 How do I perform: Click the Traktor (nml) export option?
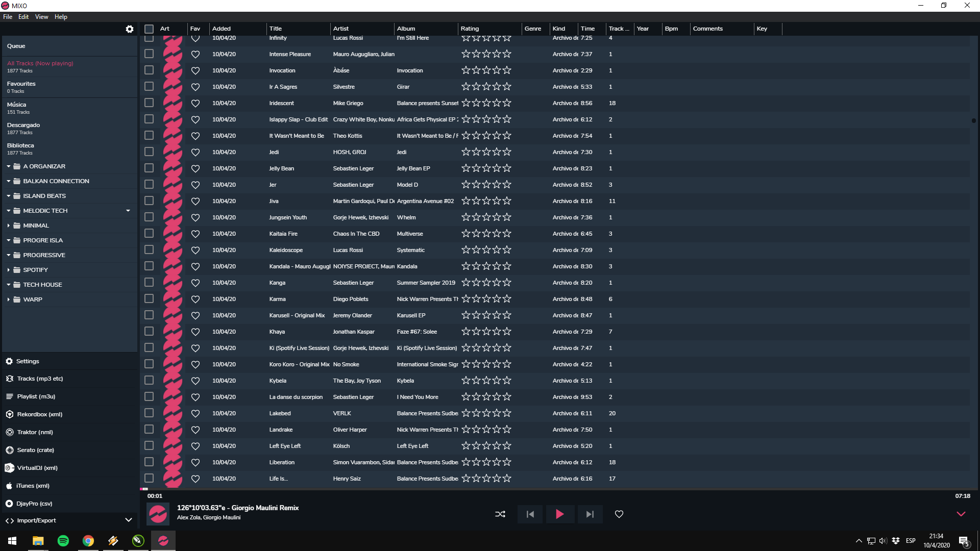click(35, 432)
